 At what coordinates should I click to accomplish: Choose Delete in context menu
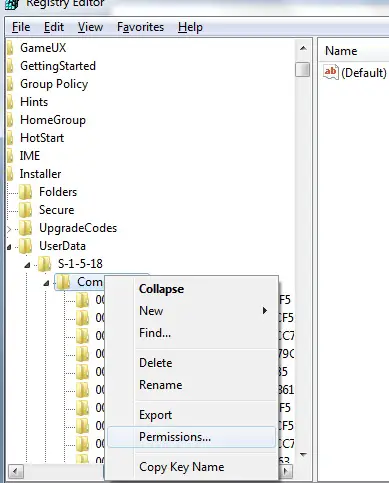click(x=191, y=363)
